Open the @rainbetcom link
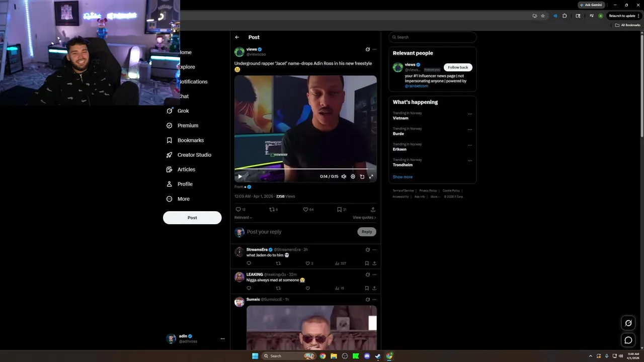644x362 pixels. coord(417,86)
